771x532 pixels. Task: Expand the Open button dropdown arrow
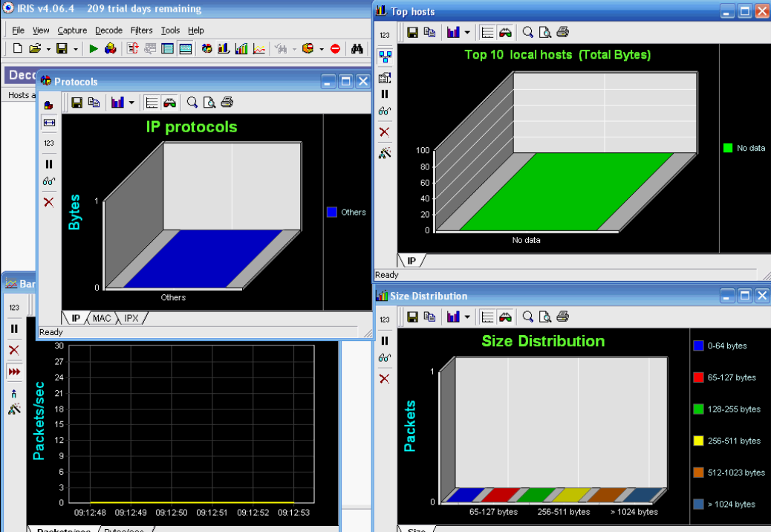[x=48, y=49]
